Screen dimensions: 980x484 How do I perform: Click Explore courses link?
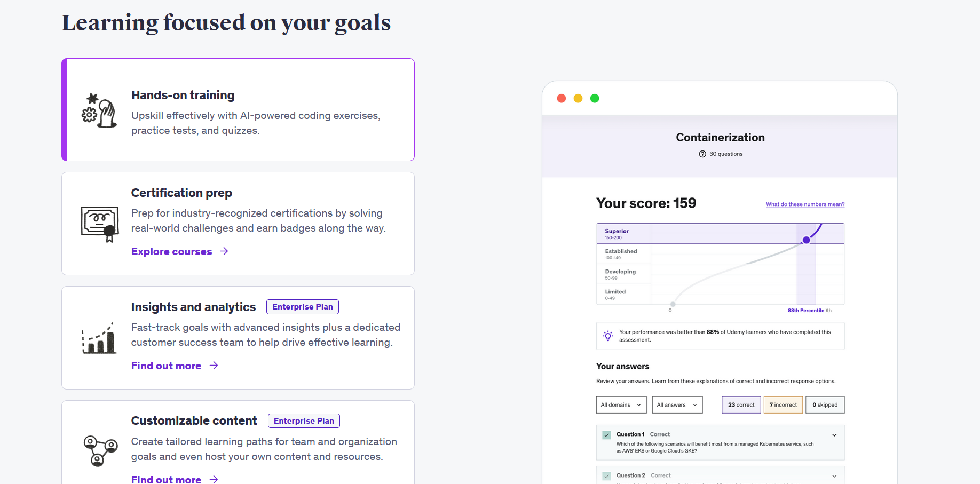pos(172,251)
